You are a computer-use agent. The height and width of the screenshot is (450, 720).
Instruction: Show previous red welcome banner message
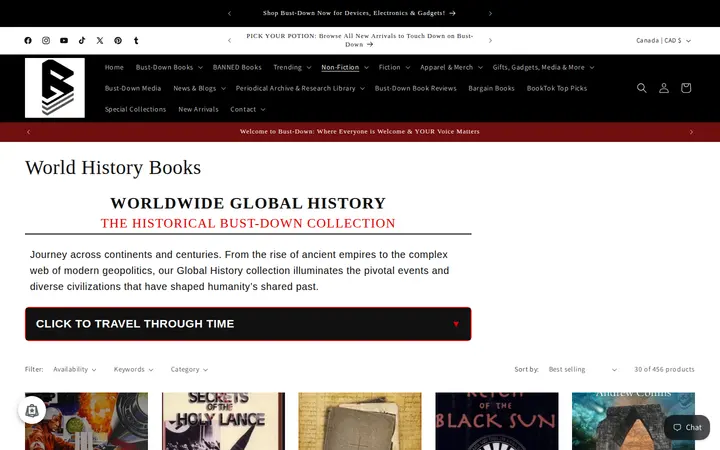point(28,132)
